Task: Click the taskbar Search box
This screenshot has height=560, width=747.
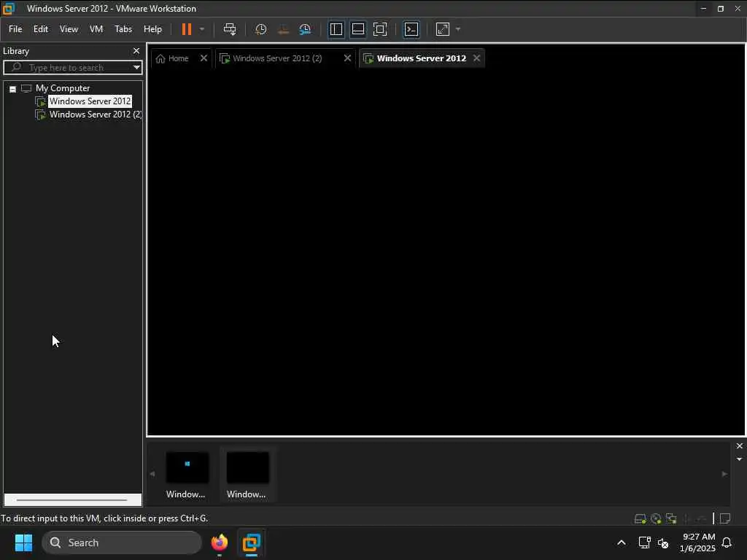Action: click(122, 542)
